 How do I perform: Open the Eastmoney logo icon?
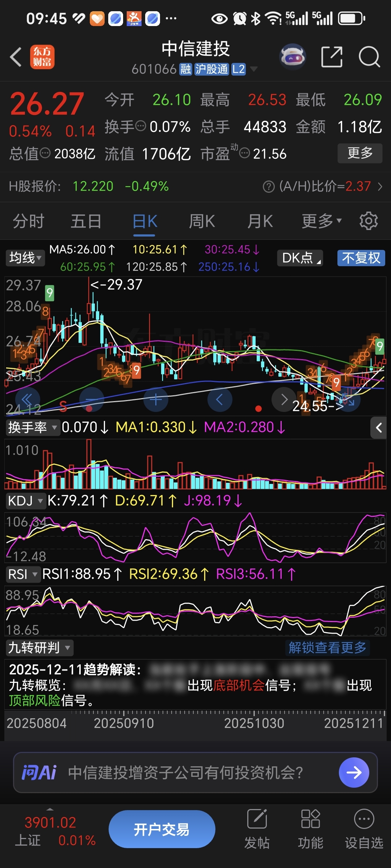click(x=42, y=57)
